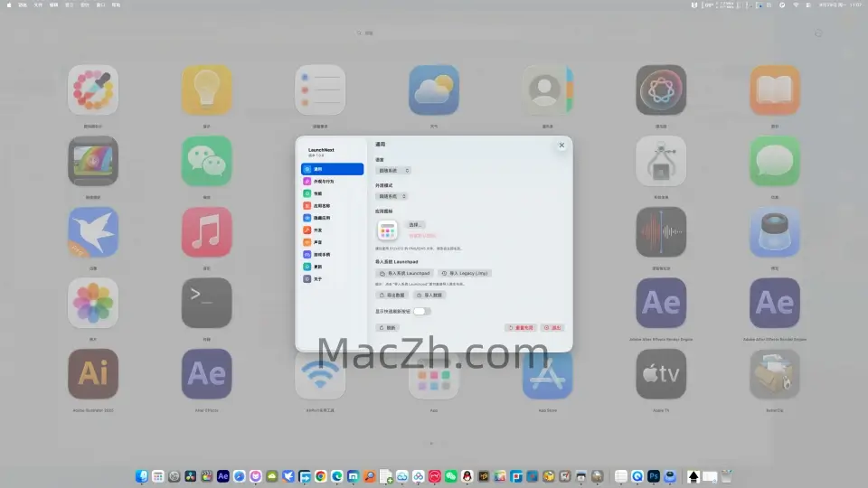Expand the 外观模式 appearance mode dropdown
The width and height of the screenshot is (868, 488).
point(392,196)
